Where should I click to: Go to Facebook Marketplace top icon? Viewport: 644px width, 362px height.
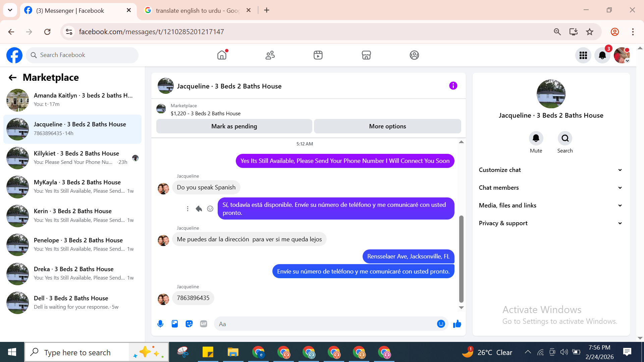[366, 55]
